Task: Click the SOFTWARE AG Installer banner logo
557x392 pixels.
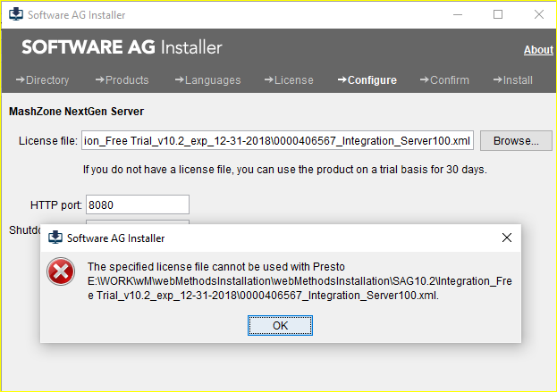Action: pyautogui.click(x=122, y=47)
